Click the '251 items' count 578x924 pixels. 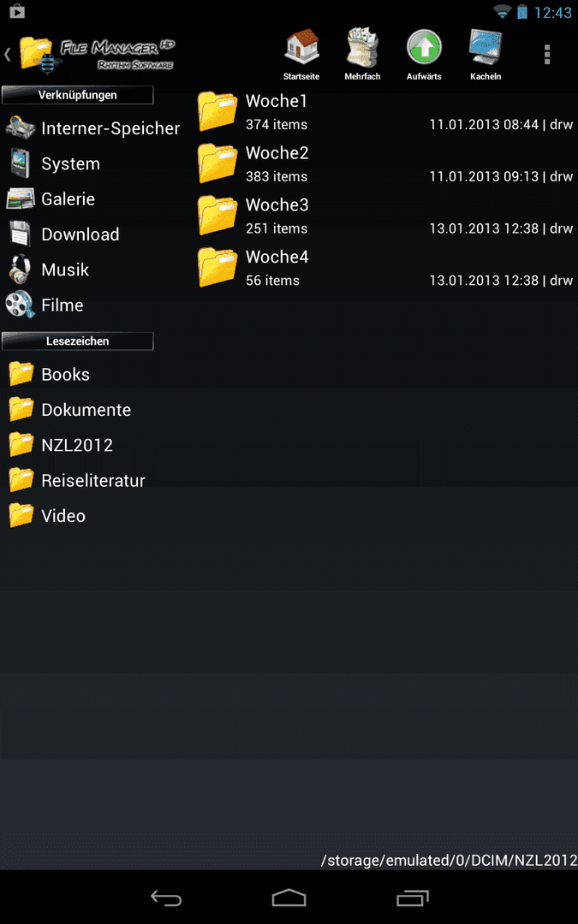point(277,228)
